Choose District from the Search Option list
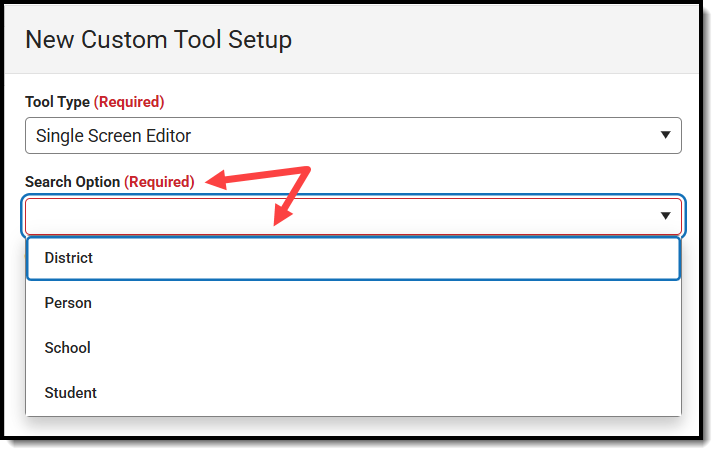Screen dimensions: 718x455 point(353,258)
